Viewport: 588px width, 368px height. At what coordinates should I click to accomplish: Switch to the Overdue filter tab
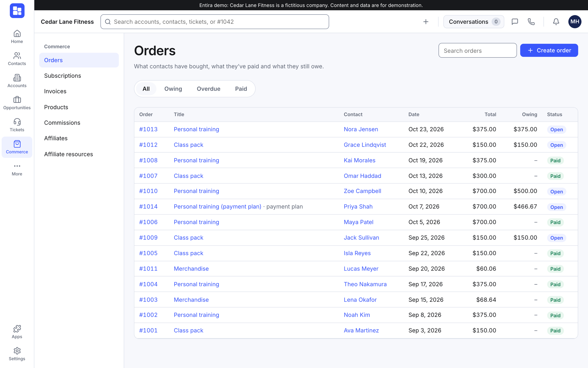point(208,89)
